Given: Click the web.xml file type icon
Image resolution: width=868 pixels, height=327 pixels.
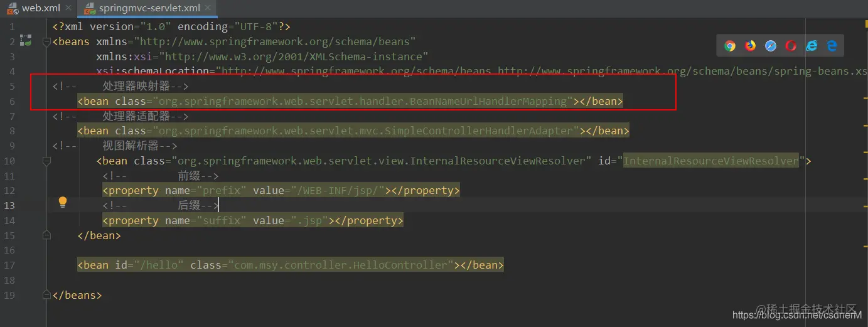Looking at the screenshot, I should point(13,8).
